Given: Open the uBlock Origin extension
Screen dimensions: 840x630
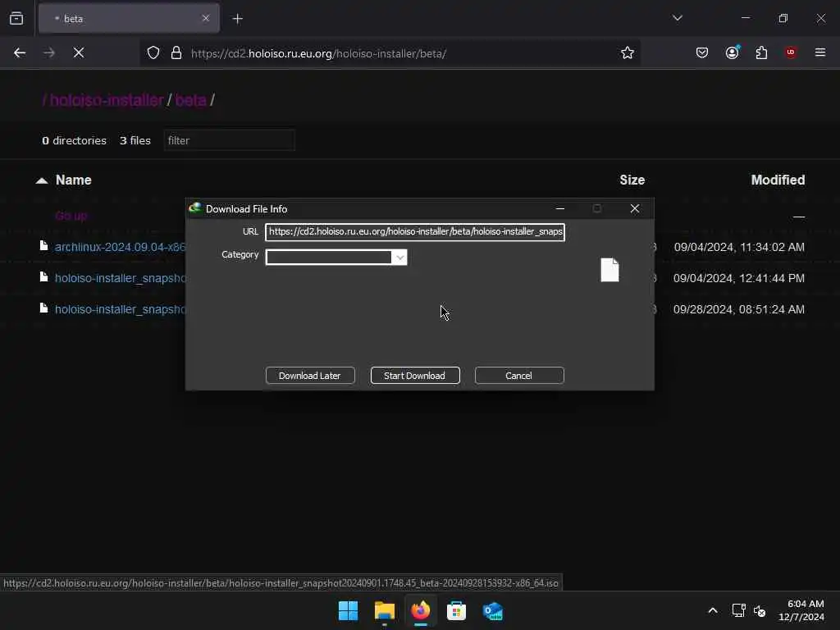Looking at the screenshot, I should pos(791,52).
